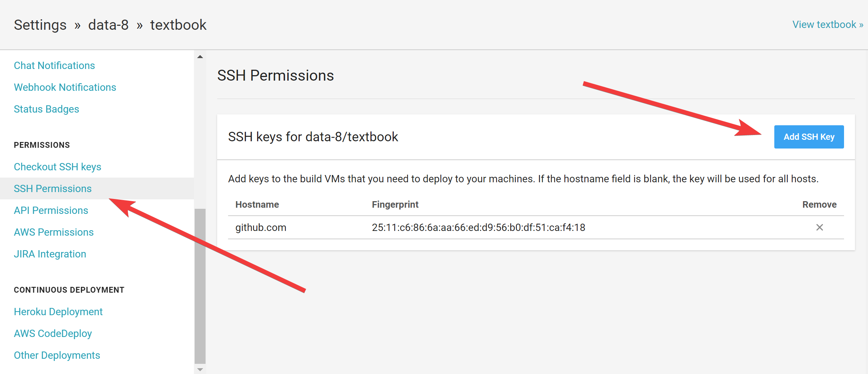
Task: Open JIRA Integration settings
Action: [x=50, y=254]
